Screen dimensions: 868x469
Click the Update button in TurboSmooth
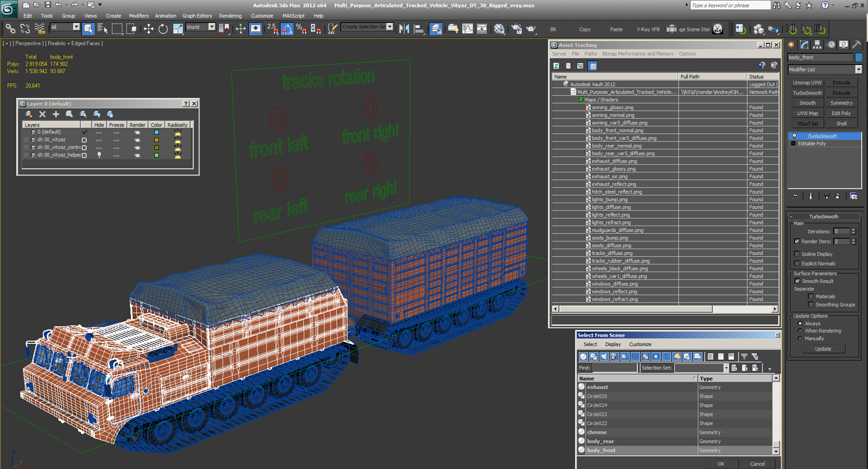[823, 349]
